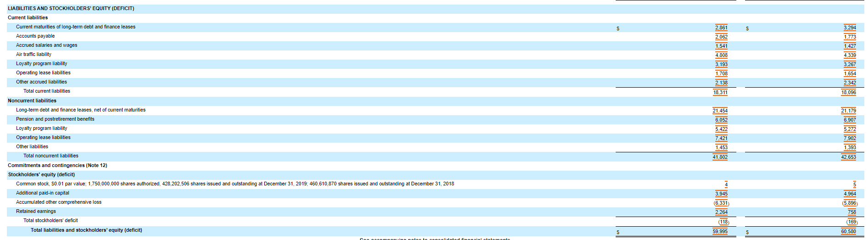Click 'Total liabilities and stockholders' equity (deficit)' label

pos(86,230)
